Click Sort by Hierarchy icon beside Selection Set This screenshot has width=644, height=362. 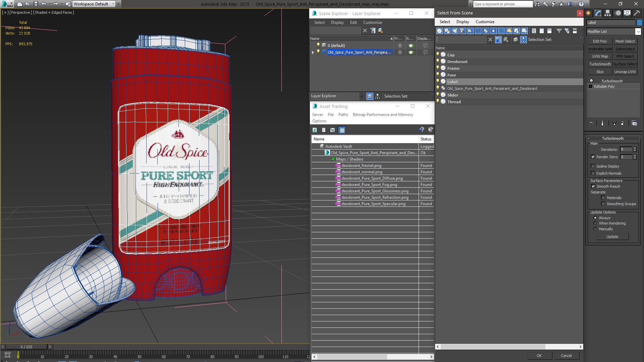click(x=524, y=40)
